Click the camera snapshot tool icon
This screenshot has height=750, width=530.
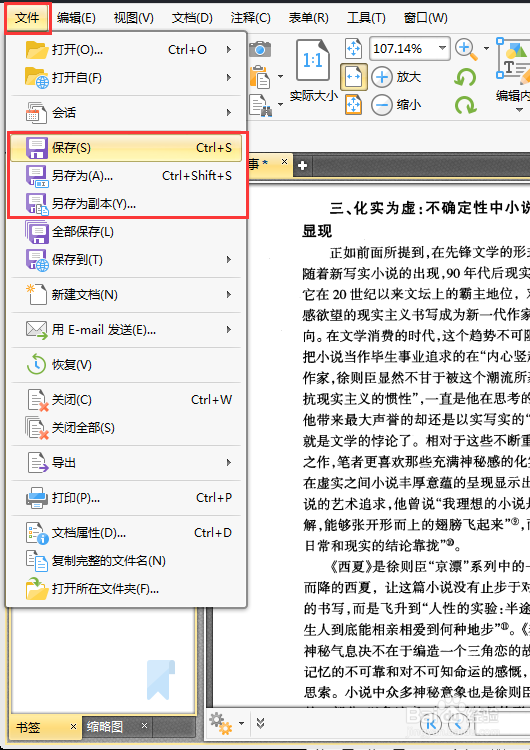[260, 49]
